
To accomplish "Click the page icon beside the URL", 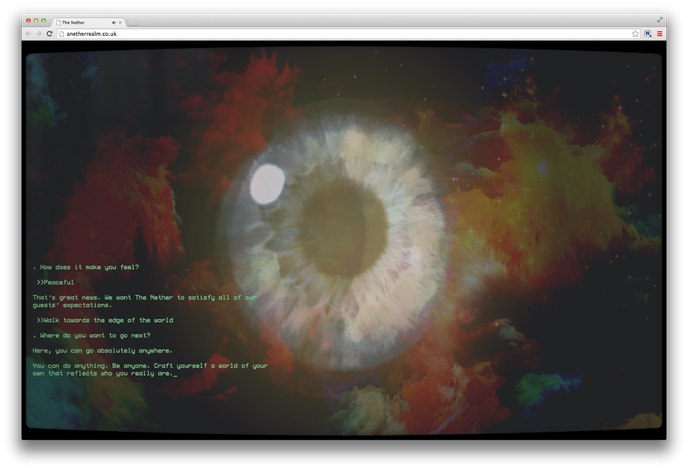I will point(60,33).
